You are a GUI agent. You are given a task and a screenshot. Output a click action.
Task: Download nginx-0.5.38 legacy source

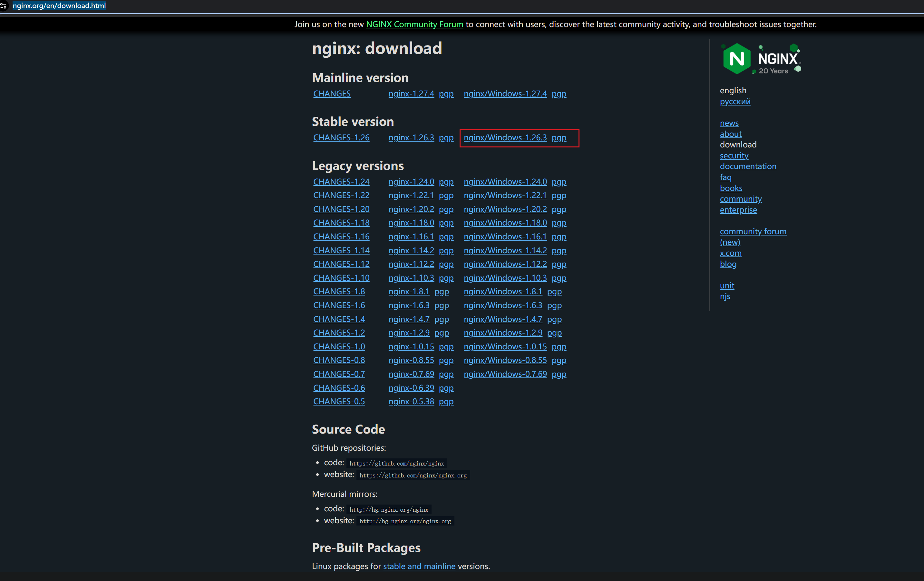(411, 401)
